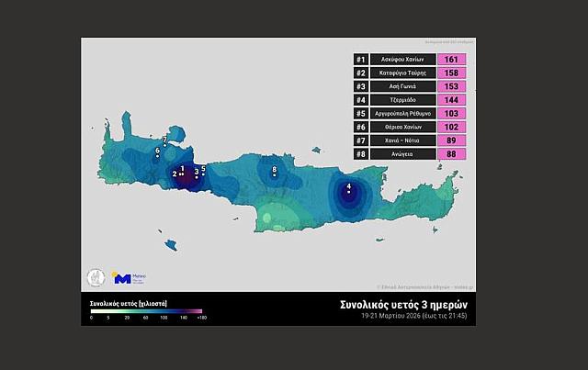Select map marker 3 on the map
Viewport: 588px width, 370px height.
[x=196, y=173]
